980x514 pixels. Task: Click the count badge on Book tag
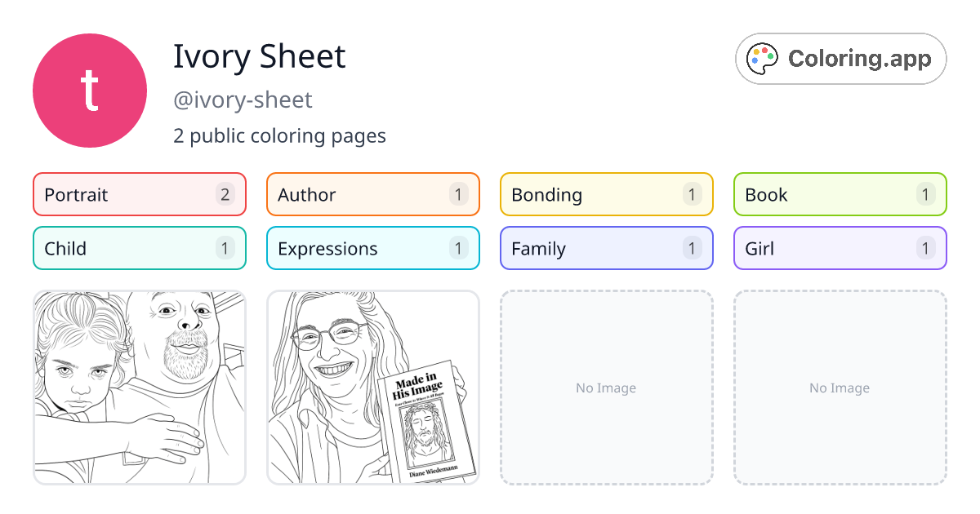tap(925, 194)
